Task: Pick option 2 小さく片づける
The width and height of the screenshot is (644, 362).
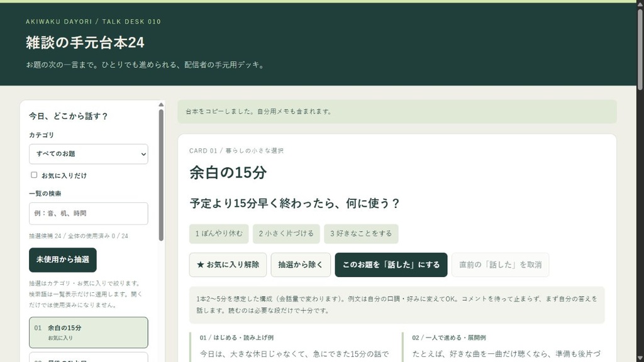Action: click(x=286, y=234)
